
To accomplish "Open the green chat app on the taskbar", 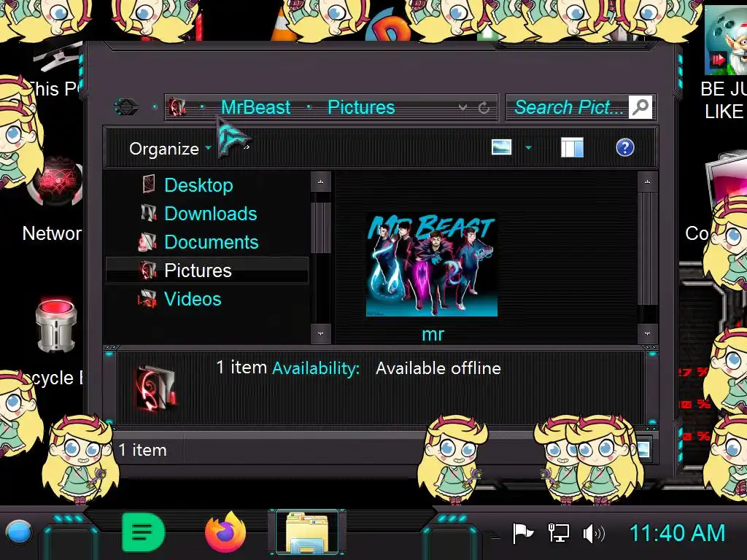I will pos(144,532).
